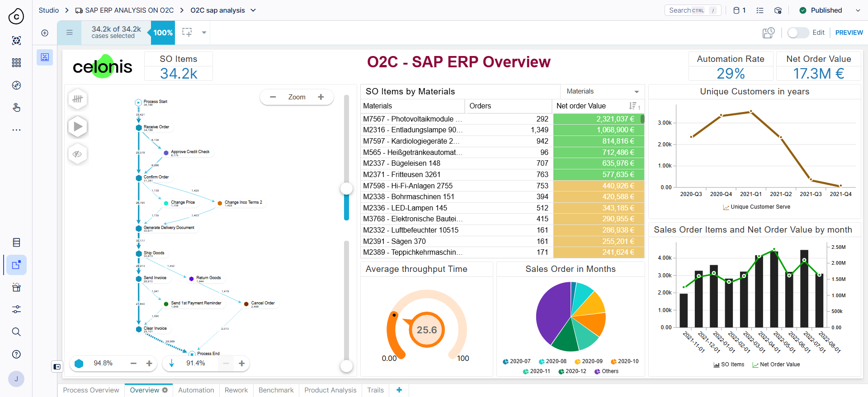The image size is (868, 397).
Task: Open the Studio icon in left sidebar
Action: click(x=16, y=265)
